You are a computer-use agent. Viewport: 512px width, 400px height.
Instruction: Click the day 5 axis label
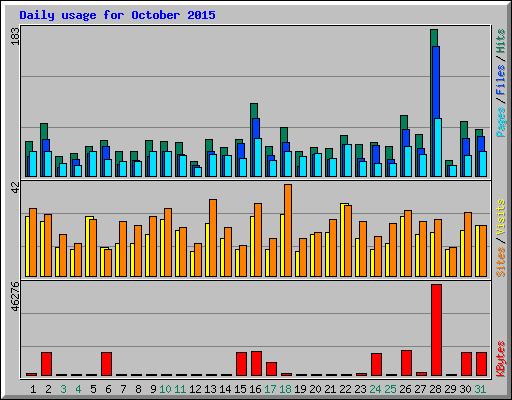93,389
